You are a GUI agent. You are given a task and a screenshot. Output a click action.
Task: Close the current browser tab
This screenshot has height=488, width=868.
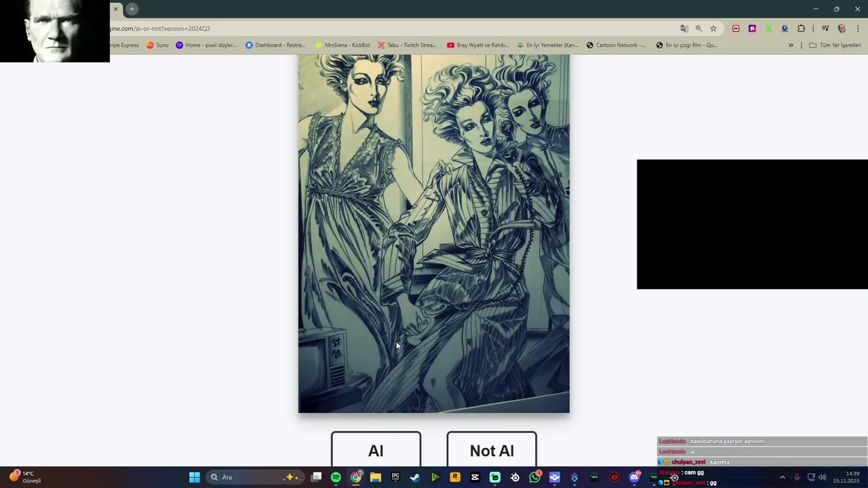tap(115, 9)
